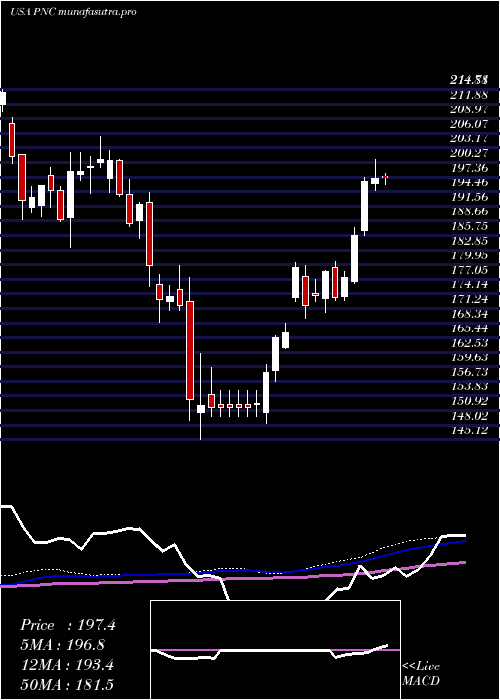
Task: Click the 206.07 price axis label
Action: 468,124
